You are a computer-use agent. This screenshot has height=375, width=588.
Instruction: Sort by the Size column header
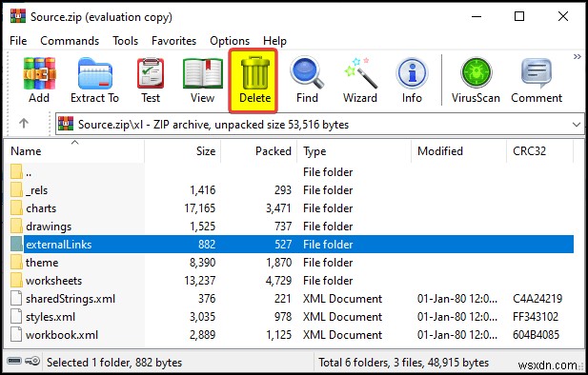(x=182, y=151)
